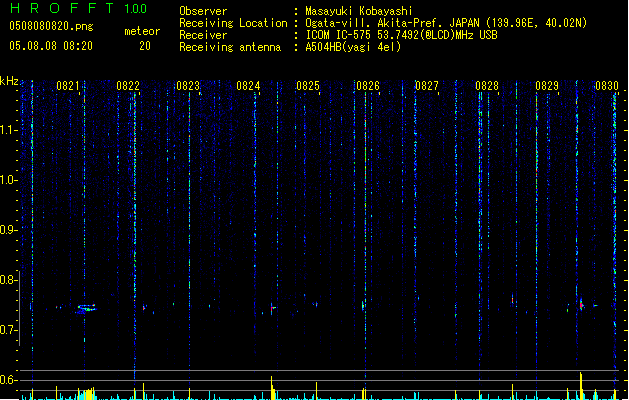Click the 1.0 kHz axis label
629x400 pixels.
(9, 180)
